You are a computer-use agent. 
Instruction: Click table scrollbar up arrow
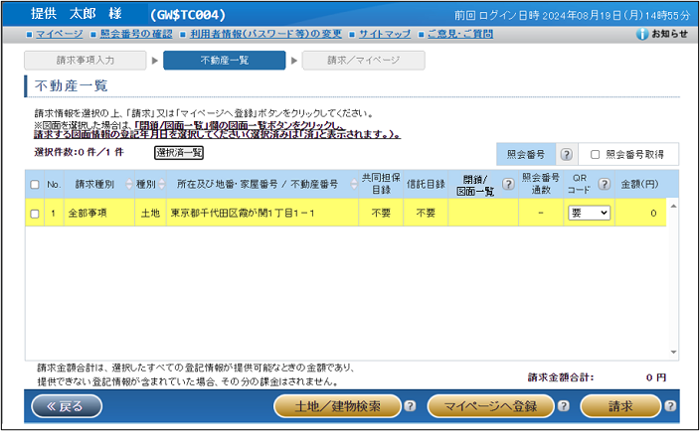[x=673, y=206]
